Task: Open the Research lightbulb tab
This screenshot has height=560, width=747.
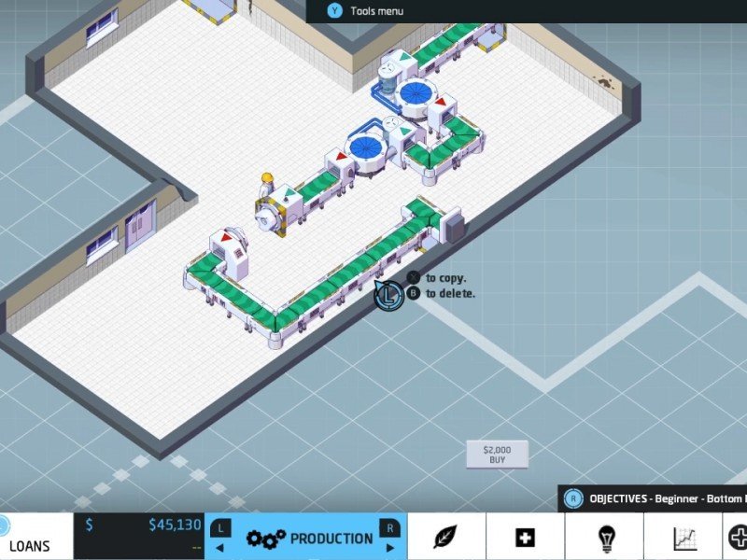Action: [605, 538]
